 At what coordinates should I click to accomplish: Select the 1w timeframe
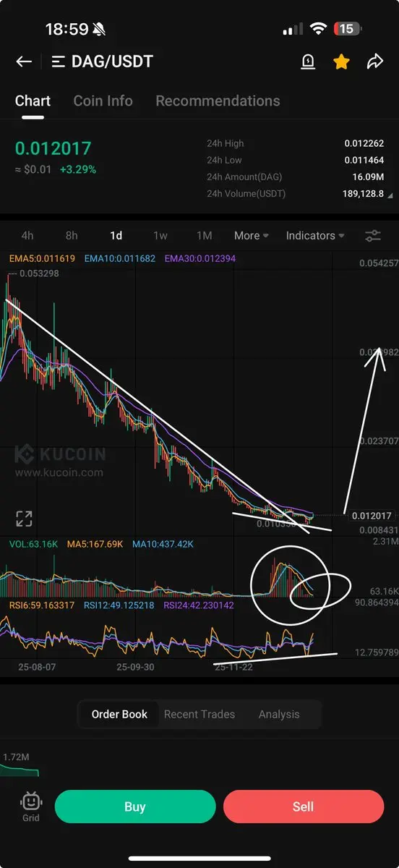160,236
